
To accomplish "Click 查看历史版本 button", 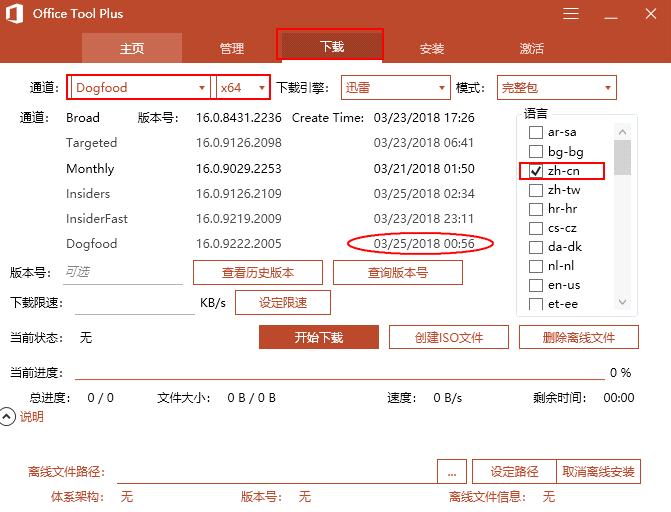I will coord(258,272).
